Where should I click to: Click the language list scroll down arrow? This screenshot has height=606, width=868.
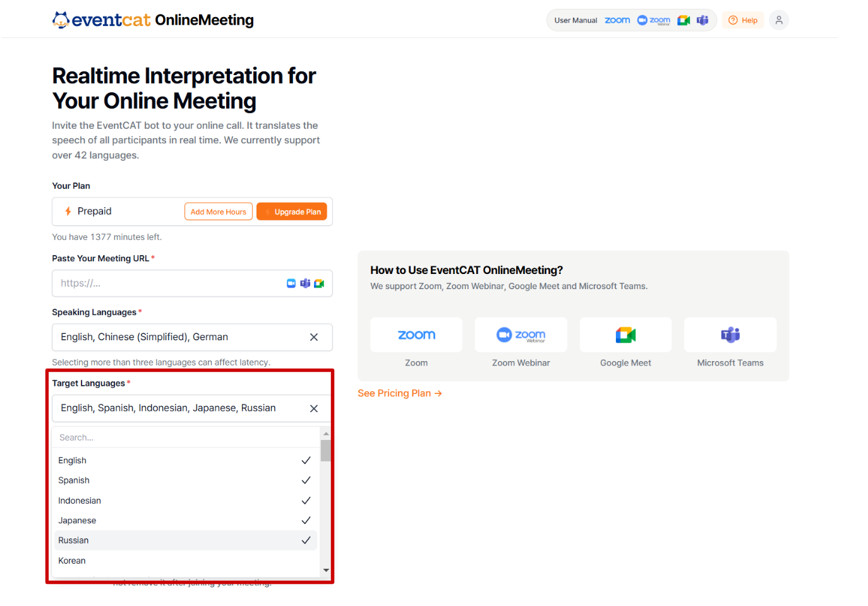[x=326, y=570]
